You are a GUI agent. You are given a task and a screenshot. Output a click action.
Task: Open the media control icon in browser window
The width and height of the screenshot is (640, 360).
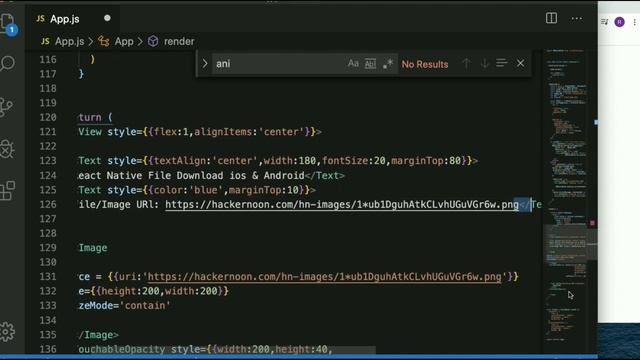[604, 22]
